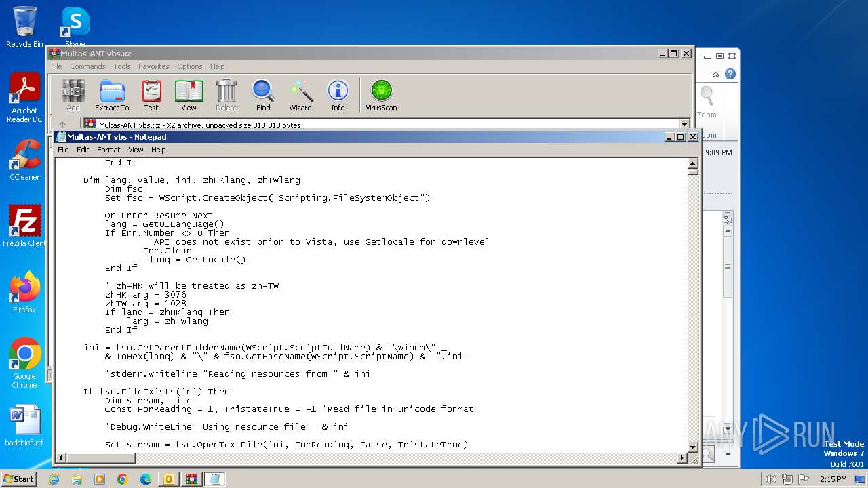Click Notepad vertical scrollbar down arrow

click(x=693, y=447)
